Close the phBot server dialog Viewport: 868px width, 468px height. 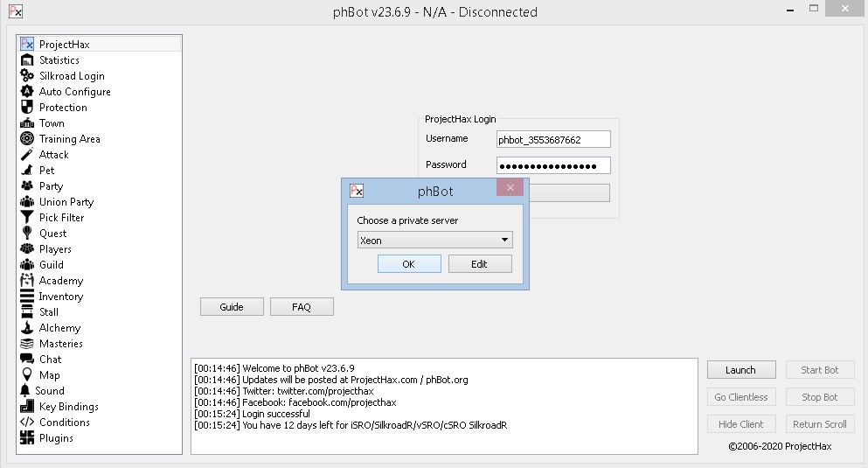[x=510, y=187]
